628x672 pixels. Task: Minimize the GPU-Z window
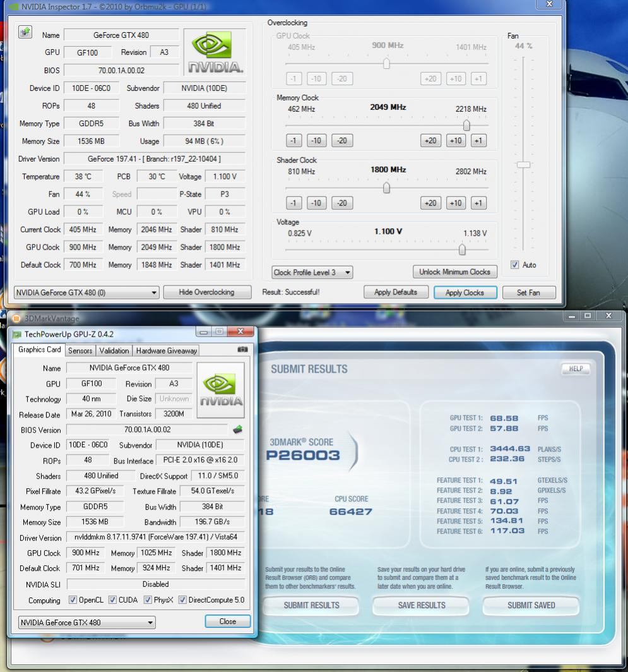tap(203, 332)
